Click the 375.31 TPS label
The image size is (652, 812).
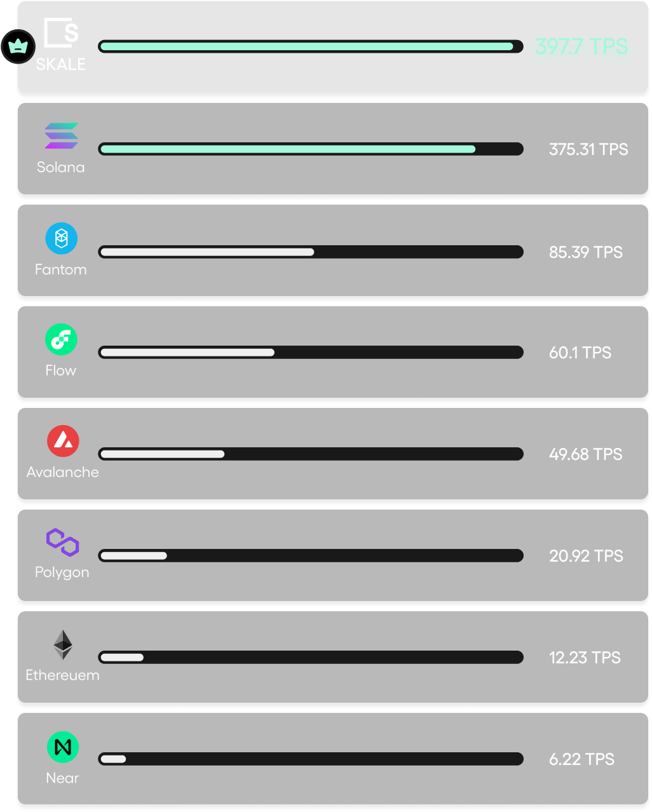coord(588,149)
